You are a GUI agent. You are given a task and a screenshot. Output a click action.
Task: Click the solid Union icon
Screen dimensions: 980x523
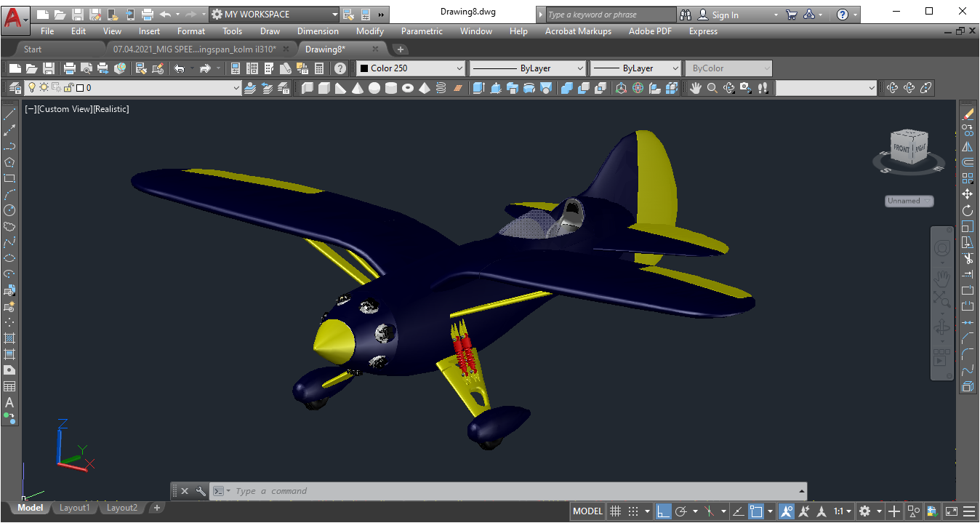click(x=566, y=88)
